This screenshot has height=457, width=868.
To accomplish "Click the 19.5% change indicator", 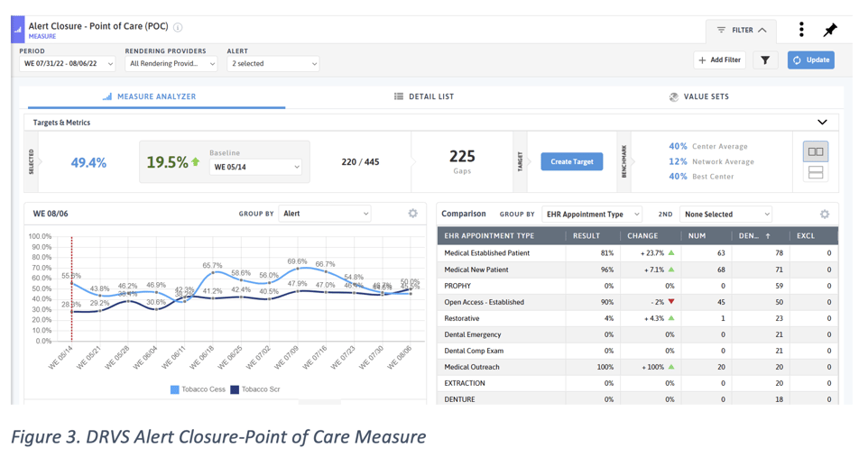I will (172, 162).
